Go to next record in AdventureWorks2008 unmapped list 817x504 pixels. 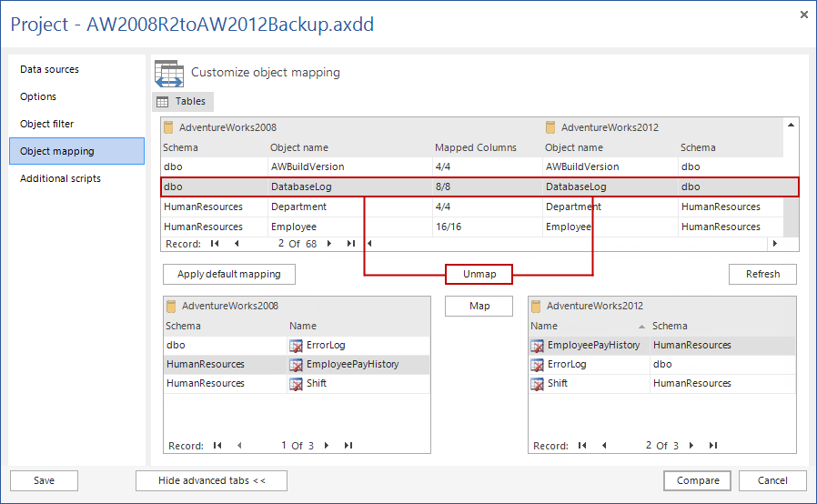coord(327,445)
